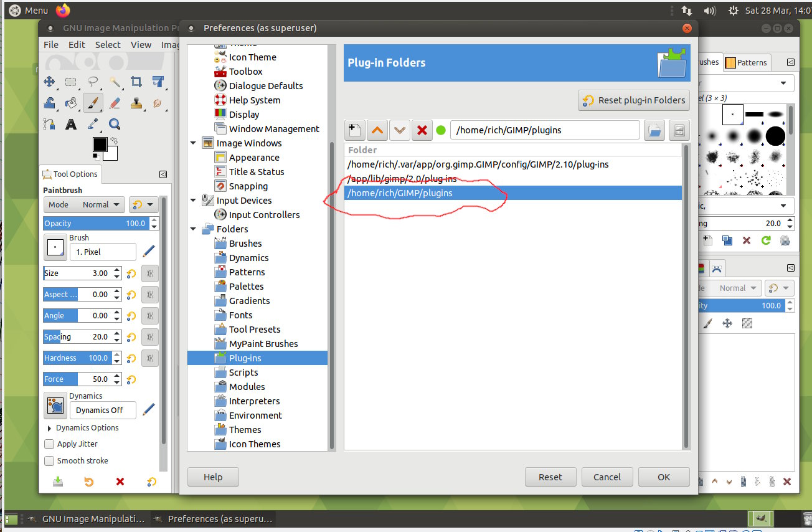Open the Select menu in GIMP
812x532 pixels.
108,45
